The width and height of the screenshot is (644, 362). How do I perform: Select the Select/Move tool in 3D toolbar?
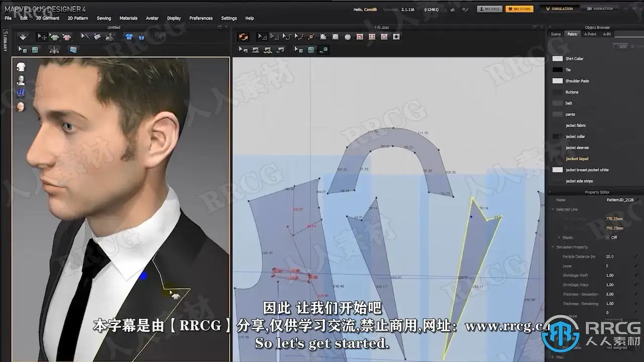click(x=42, y=37)
